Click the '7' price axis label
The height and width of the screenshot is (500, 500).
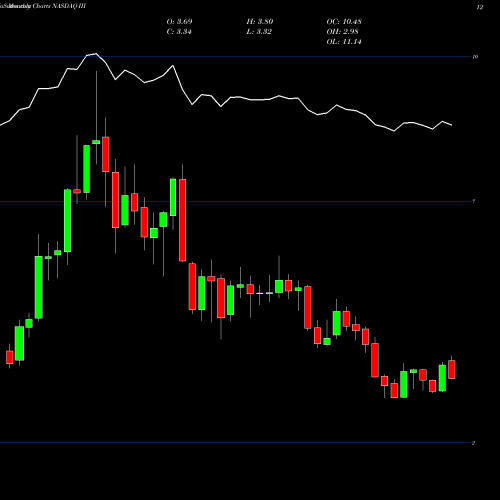(x=474, y=201)
